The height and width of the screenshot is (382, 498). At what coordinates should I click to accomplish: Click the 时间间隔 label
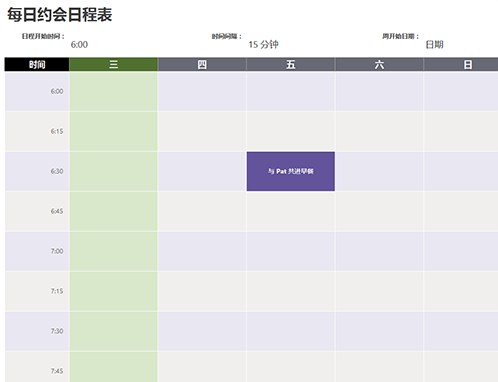227,36
